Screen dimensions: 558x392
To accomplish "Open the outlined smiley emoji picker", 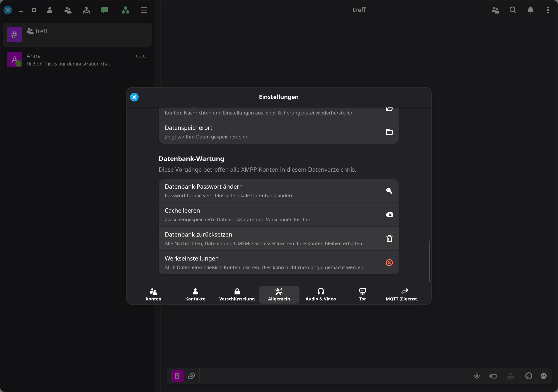I will pyautogui.click(x=529, y=376).
